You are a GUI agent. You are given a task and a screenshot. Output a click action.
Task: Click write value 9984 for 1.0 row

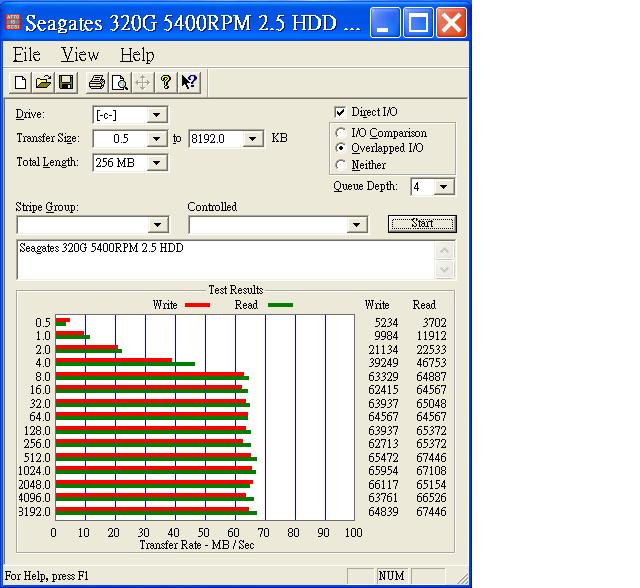pyautogui.click(x=386, y=336)
